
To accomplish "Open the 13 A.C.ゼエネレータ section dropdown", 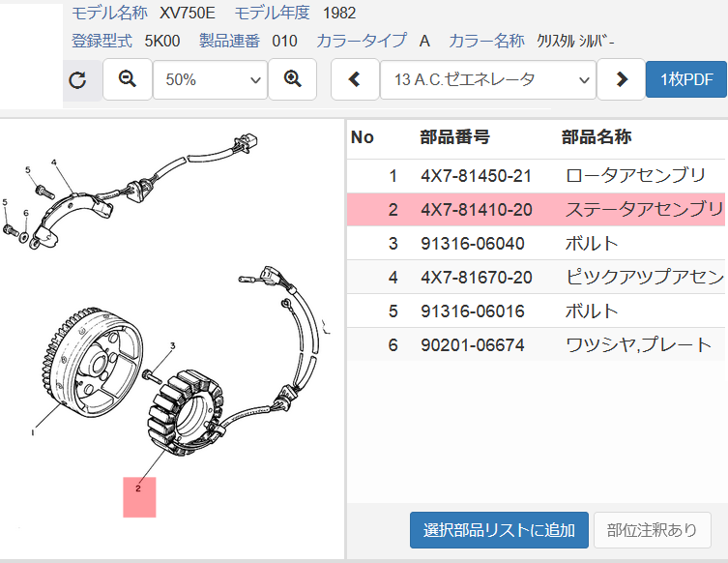I will pyautogui.click(x=488, y=80).
